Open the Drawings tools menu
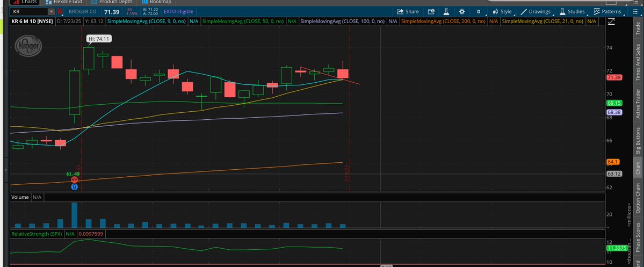644x267 pixels. click(536, 11)
